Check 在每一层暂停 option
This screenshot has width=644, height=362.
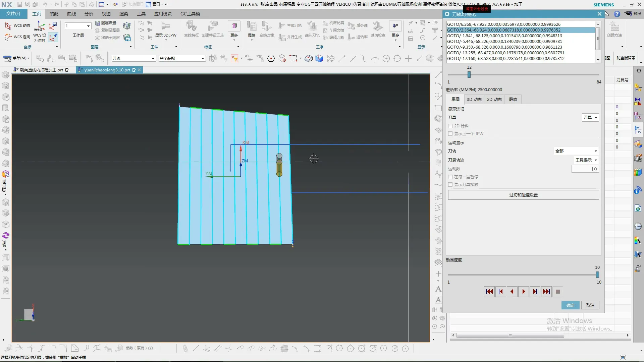click(x=450, y=177)
